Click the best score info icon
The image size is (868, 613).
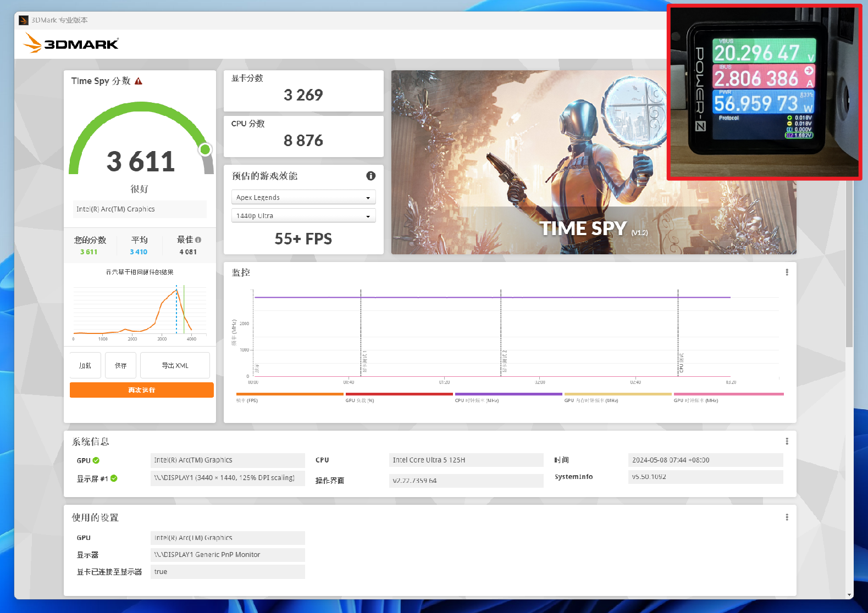click(x=198, y=240)
